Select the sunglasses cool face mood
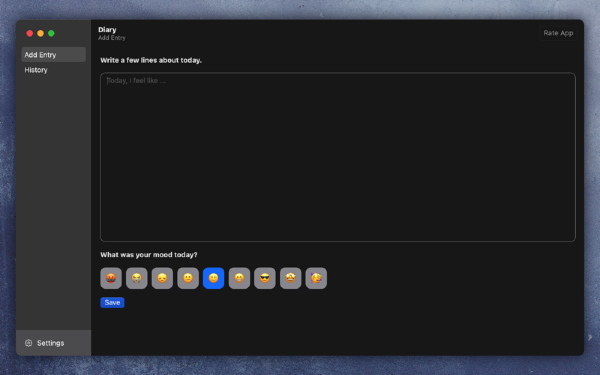The width and height of the screenshot is (600, 375). [265, 278]
